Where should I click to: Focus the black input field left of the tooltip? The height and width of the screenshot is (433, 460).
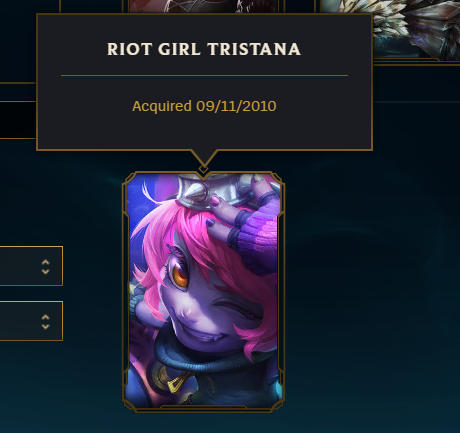[18, 120]
